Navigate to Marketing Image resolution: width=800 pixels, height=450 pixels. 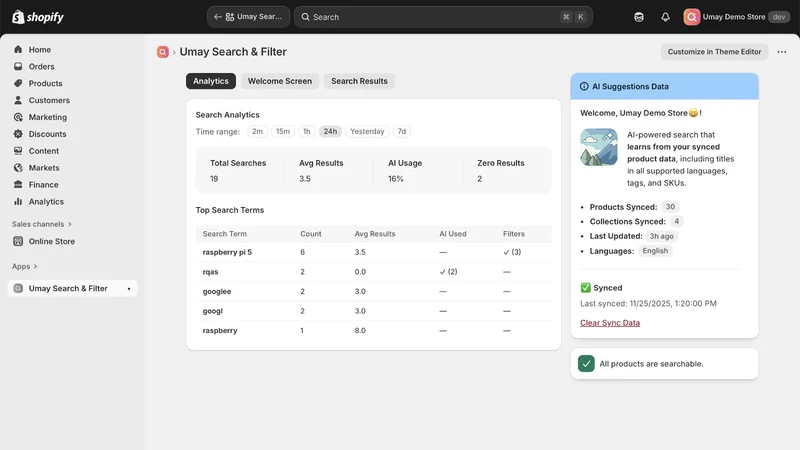[47, 117]
